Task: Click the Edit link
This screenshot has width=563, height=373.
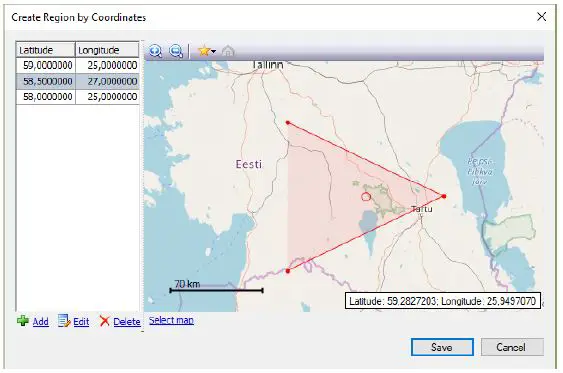Action: [x=81, y=322]
